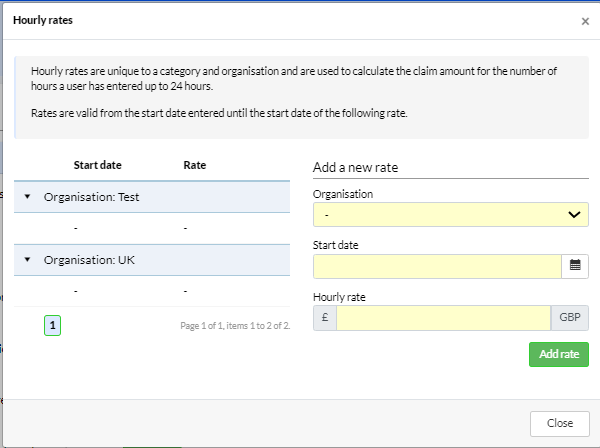Viewport: 600px width, 448px height.
Task: Click into the Start date input field
Action: tap(437, 266)
